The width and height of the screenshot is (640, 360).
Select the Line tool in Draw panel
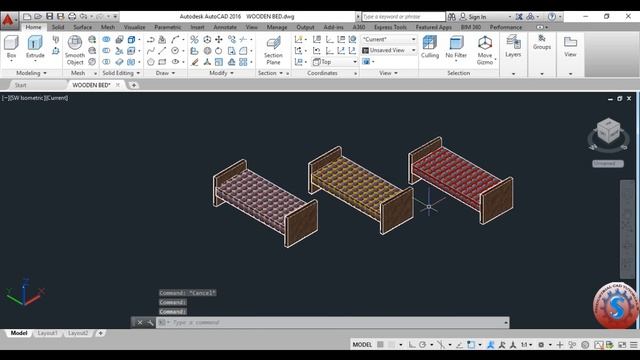[x=162, y=51]
